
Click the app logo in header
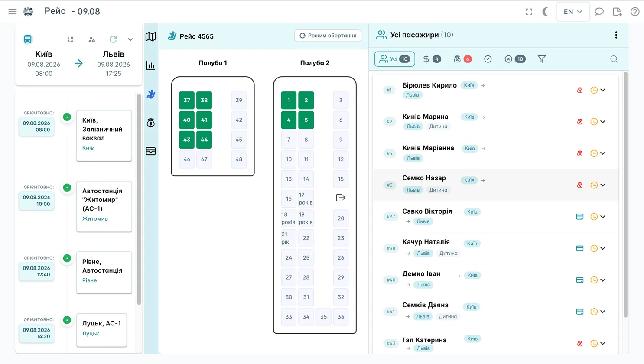28,12
